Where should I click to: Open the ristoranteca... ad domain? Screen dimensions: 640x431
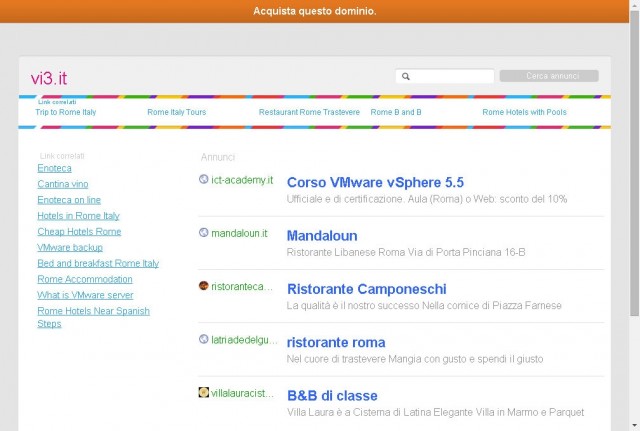(242, 287)
